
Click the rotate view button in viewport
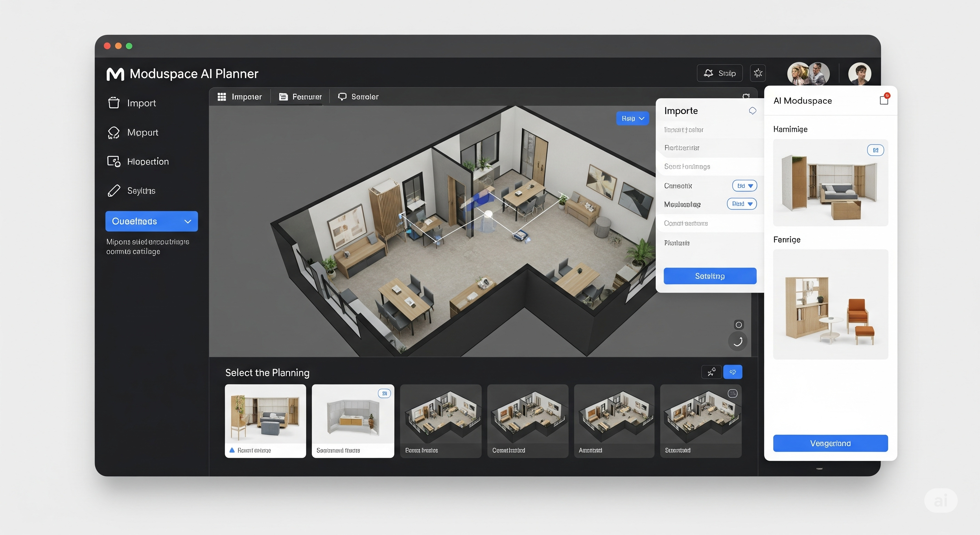738,342
